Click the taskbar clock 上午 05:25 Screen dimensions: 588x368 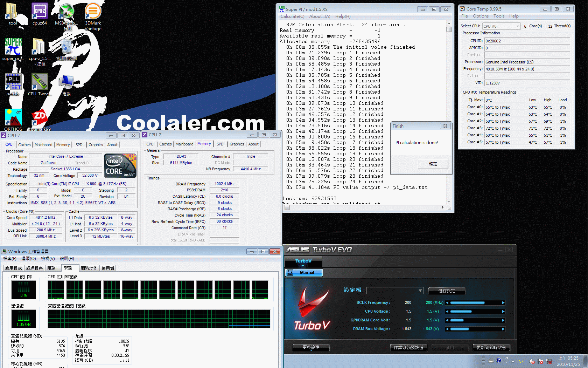point(568,358)
